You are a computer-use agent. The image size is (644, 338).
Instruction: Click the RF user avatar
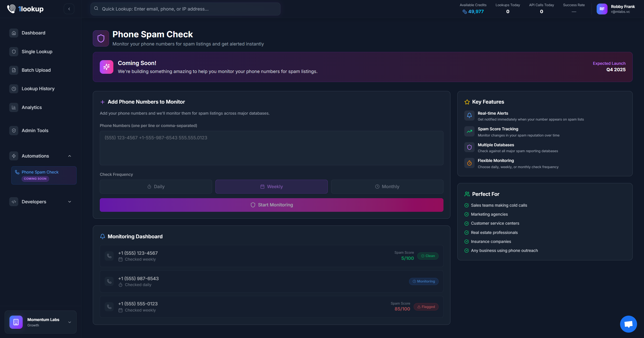click(602, 9)
